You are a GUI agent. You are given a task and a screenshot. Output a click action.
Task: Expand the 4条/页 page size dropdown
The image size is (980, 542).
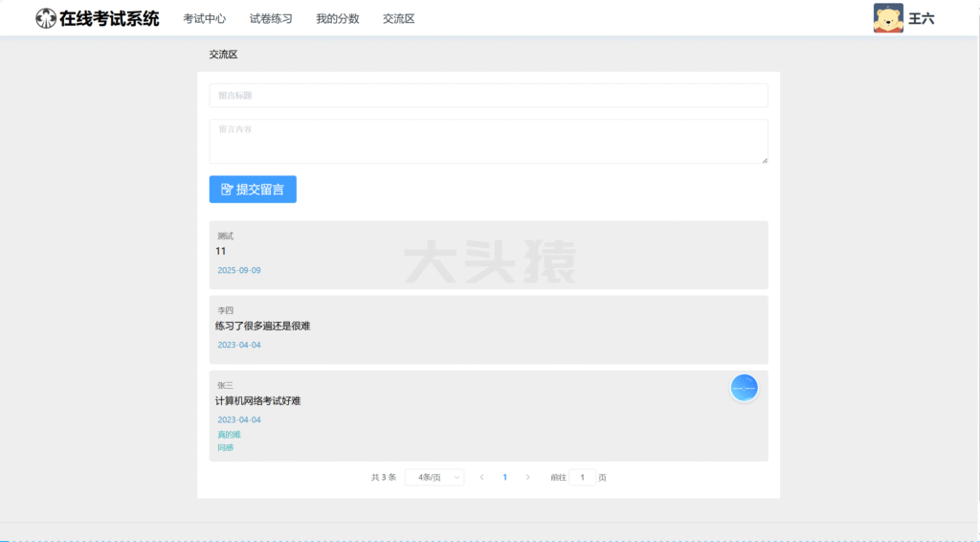point(434,477)
